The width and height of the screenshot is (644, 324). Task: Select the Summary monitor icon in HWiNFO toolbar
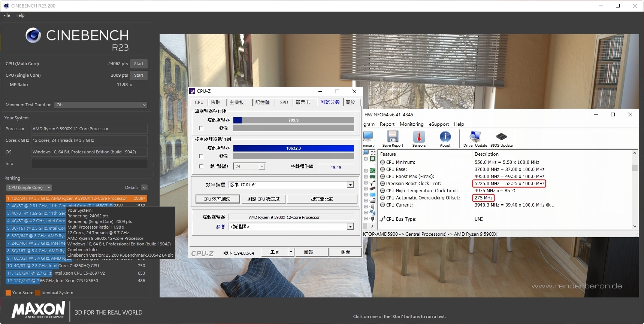(x=368, y=139)
